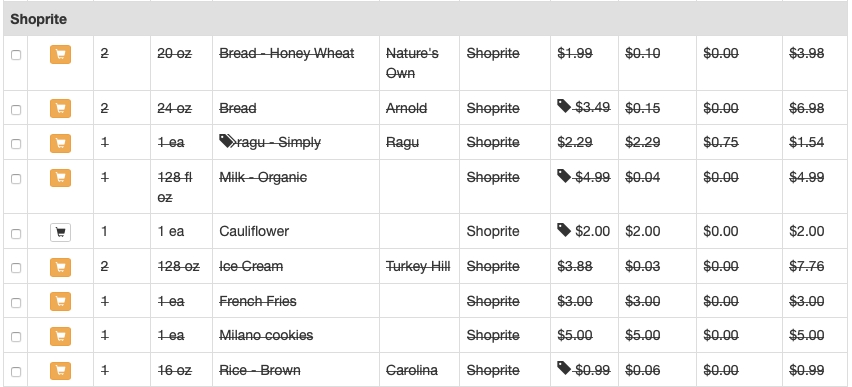
Task: Toggle the cart icon for Ragu Simply
Action: pyautogui.click(x=60, y=143)
